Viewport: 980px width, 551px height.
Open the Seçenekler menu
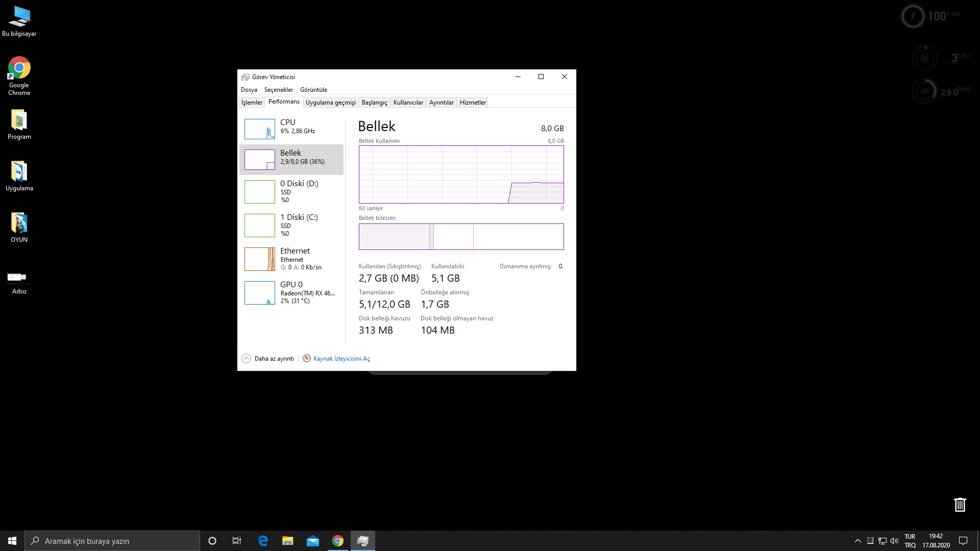(x=278, y=90)
